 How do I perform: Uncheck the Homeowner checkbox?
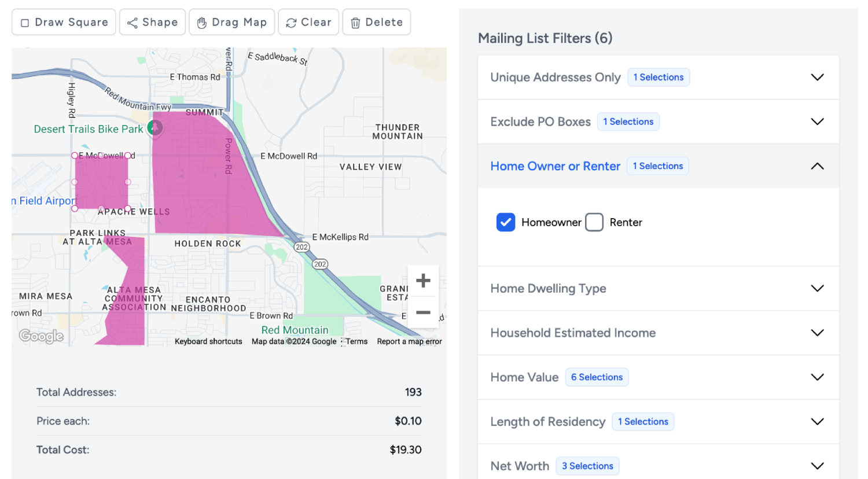pos(505,222)
